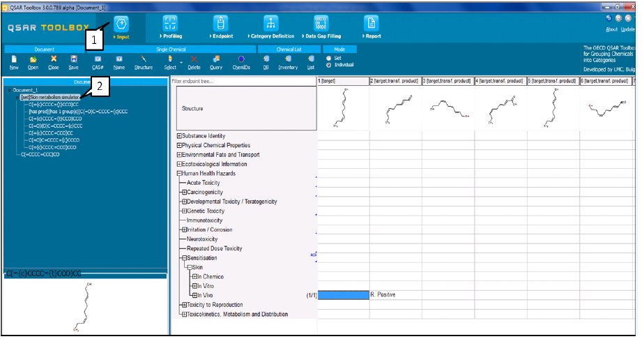Select [set]Skin metabolism simulator node
Viewport: 644px width, 339px height.
click(50, 98)
